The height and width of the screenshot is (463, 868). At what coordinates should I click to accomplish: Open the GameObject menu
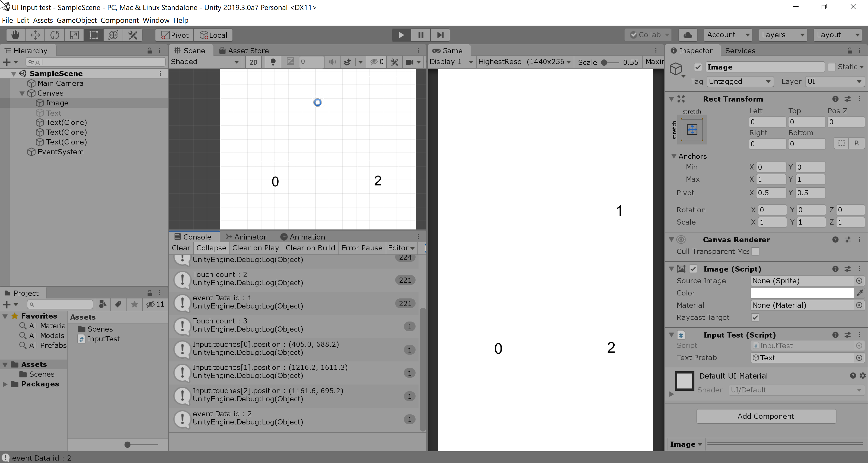pyautogui.click(x=76, y=20)
